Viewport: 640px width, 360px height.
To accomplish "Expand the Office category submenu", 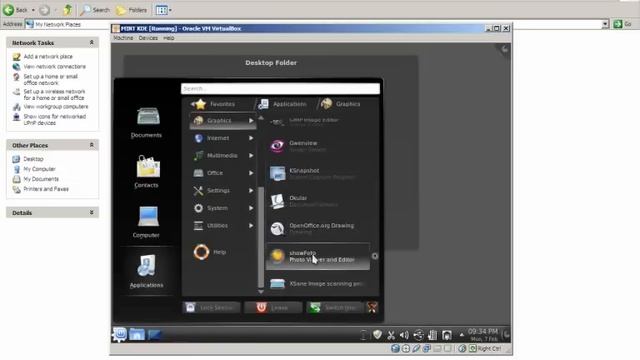I will (223, 173).
